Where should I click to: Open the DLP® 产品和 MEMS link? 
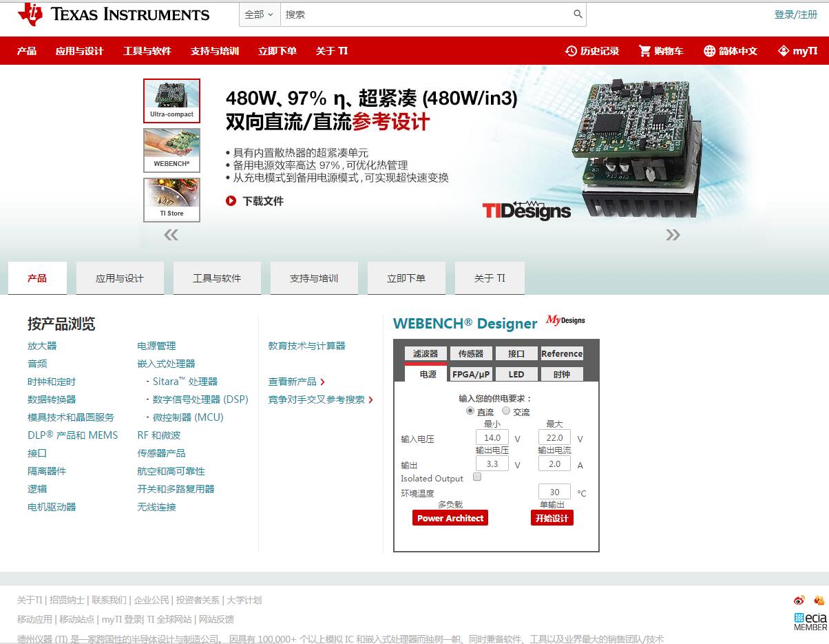coord(73,435)
